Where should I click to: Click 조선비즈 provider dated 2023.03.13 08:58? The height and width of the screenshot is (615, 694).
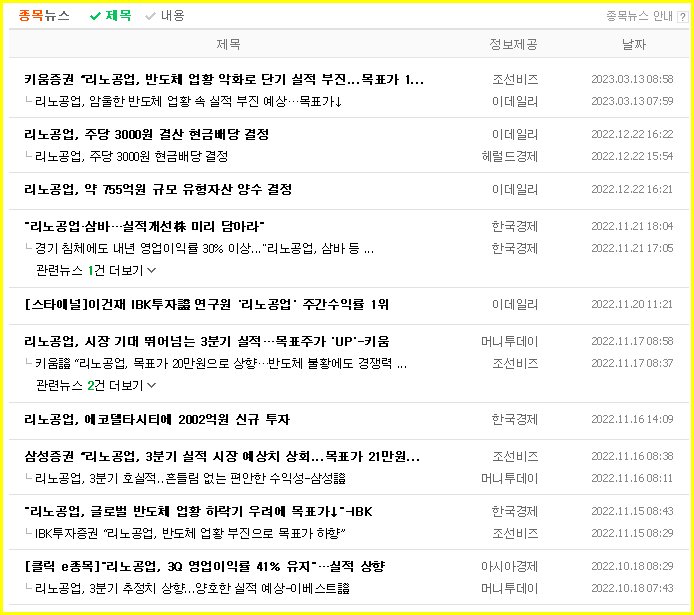click(x=515, y=80)
